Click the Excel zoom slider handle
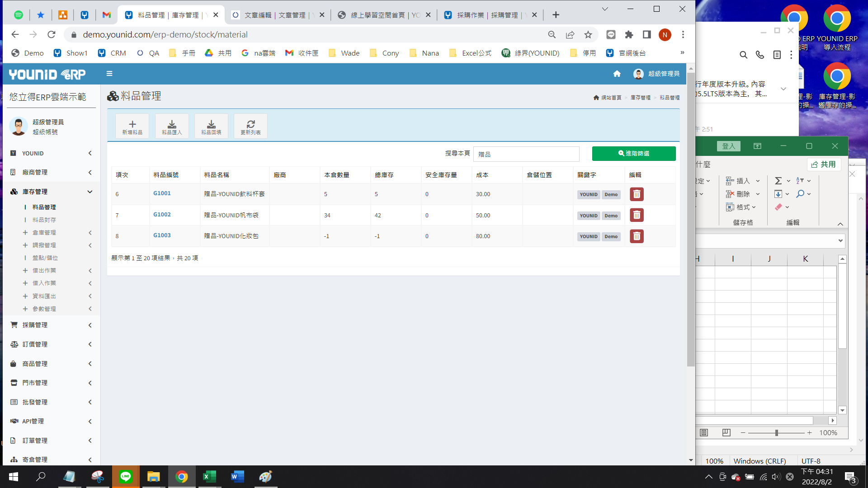The image size is (868, 488). click(x=776, y=433)
